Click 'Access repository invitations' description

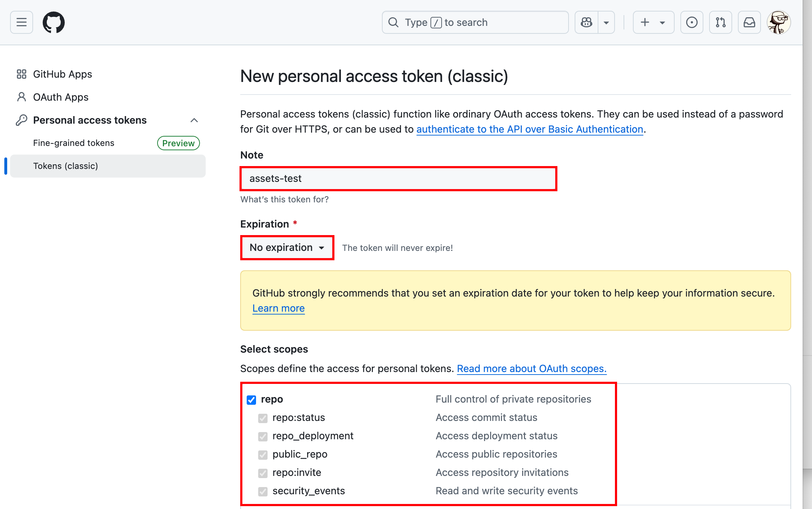point(502,473)
